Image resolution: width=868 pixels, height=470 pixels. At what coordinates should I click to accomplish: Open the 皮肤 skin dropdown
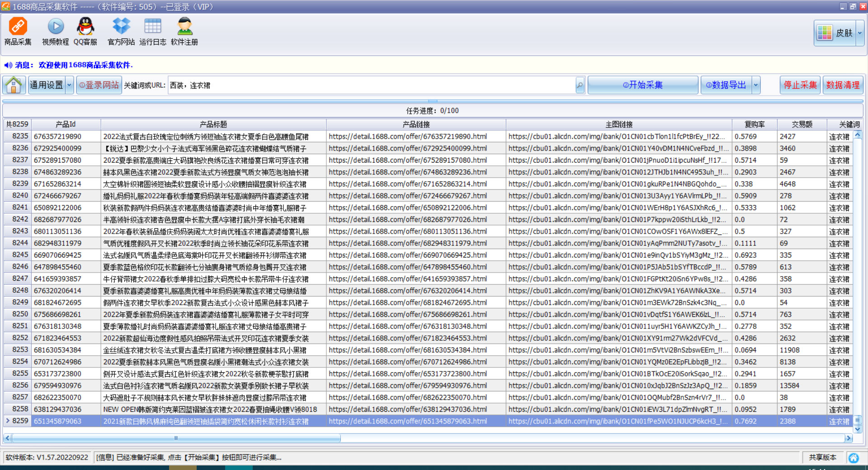(x=859, y=33)
